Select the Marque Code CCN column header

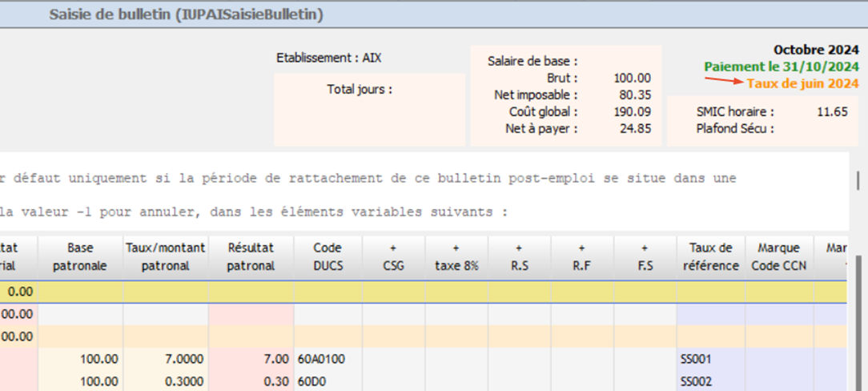[778, 257]
